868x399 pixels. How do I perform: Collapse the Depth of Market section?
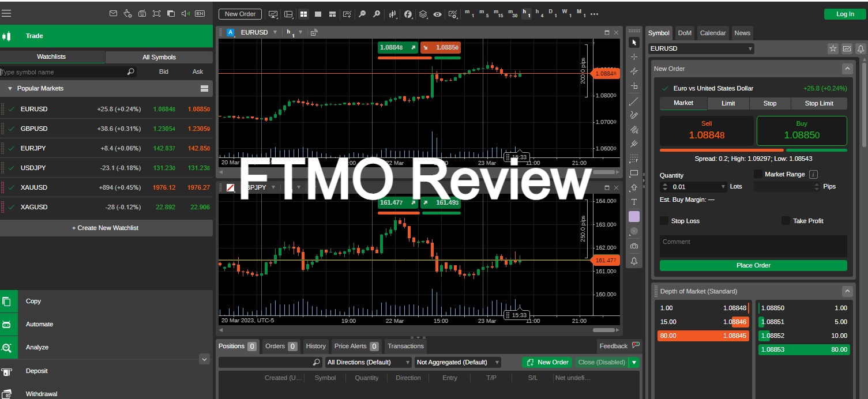click(847, 291)
